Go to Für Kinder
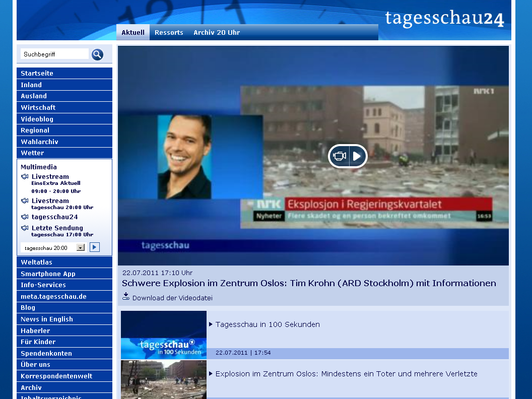 (64, 342)
